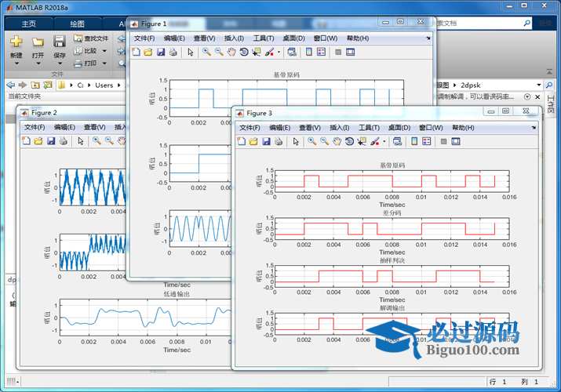Save Figure 1 using the floppy disk icon
The image size is (561, 392).
161,53
